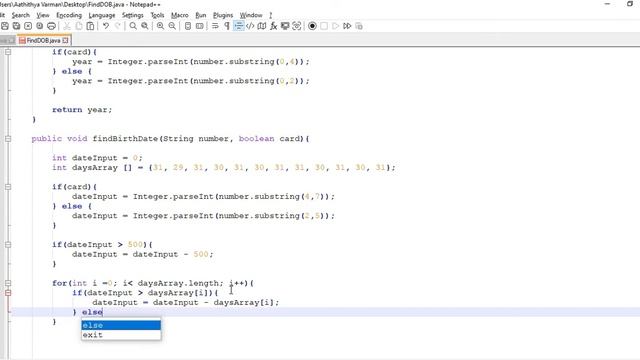
Task: Collapse the if(dateInput > daysArray[i]) fold marker
Action: (x=8, y=293)
